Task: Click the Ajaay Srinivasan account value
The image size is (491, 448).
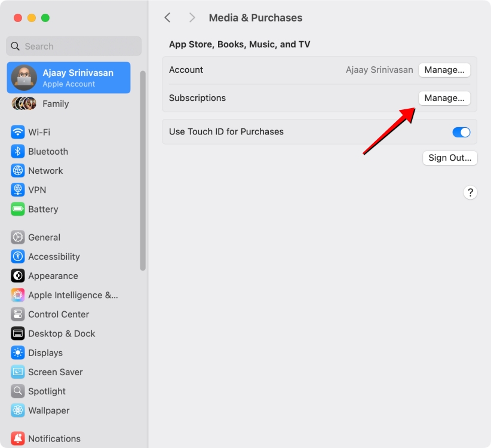Action: (x=379, y=70)
